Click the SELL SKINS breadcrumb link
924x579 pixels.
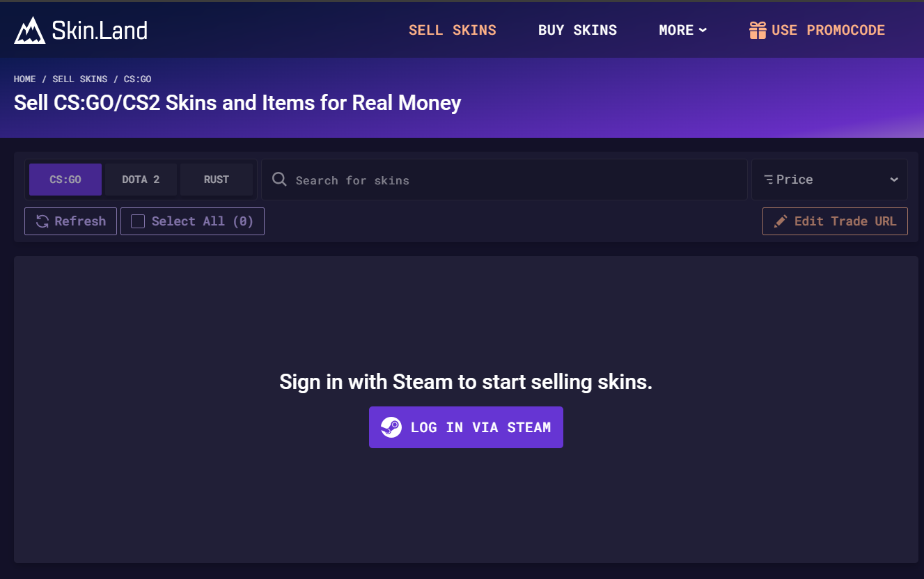coord(80,79)
